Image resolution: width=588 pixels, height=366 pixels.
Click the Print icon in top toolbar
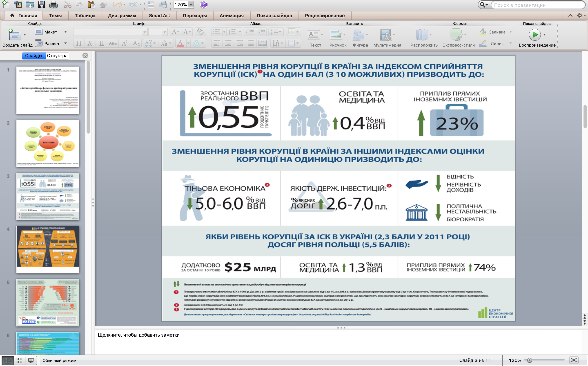tap(53, 4)
